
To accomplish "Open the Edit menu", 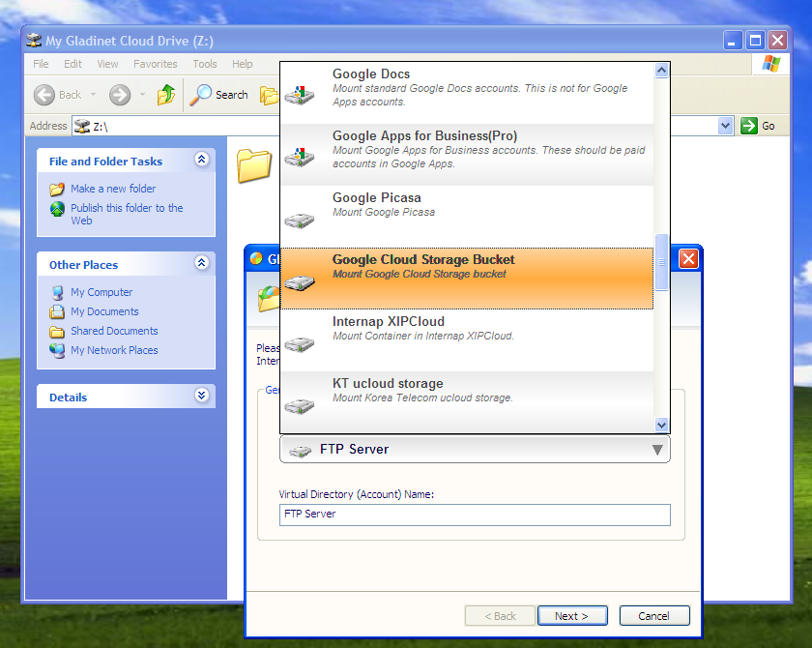I will [73, 64].
